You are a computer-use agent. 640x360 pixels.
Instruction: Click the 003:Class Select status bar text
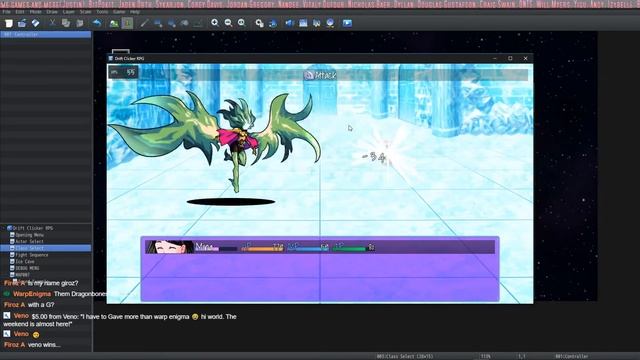click(x=404, y=356)
